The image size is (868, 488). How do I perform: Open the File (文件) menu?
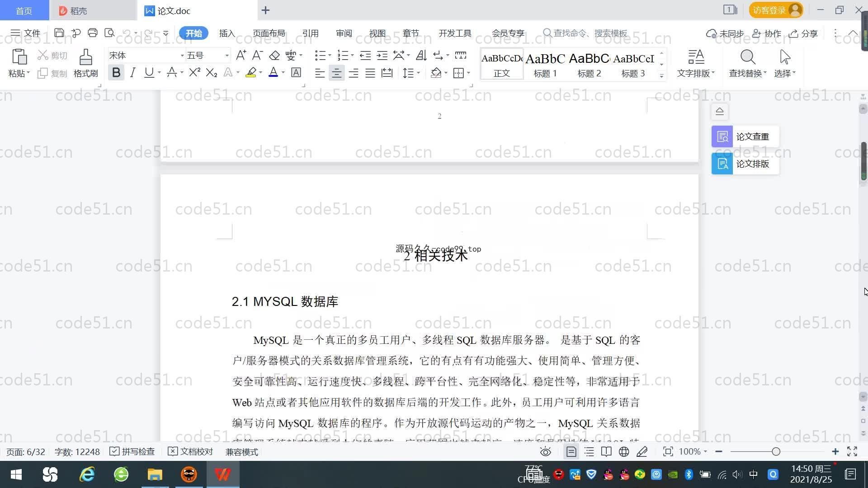(25, 33)
